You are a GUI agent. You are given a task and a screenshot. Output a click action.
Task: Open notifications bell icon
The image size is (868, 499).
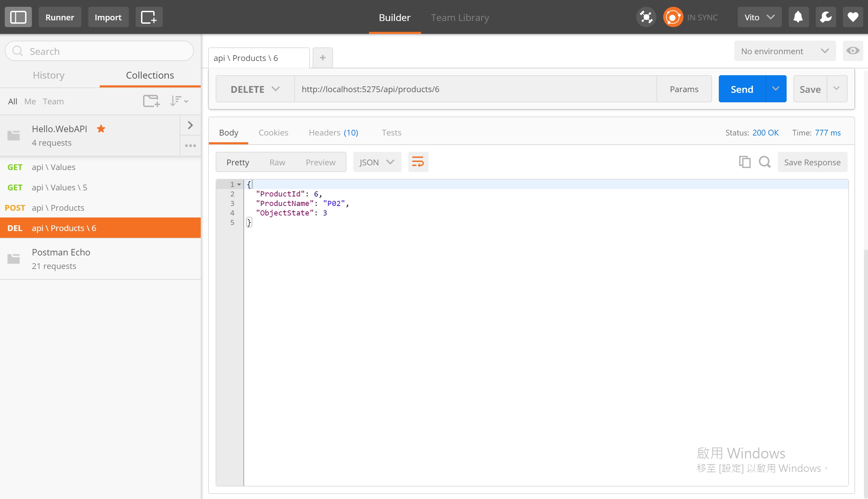798,17
